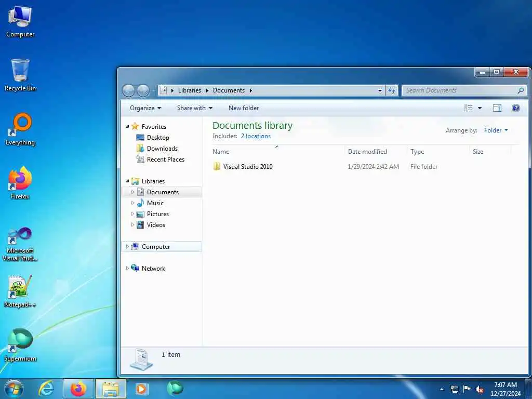This screenshot has width=532, height=399.
Task: Select Pictures in the navigation pane
Action: pyautogui.click(x=158, y=214)
